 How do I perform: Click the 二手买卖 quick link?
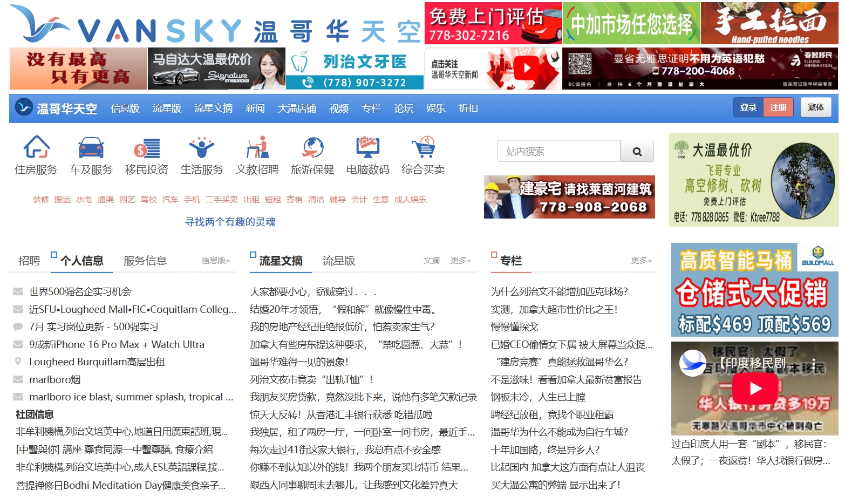(x=222, y=200)
